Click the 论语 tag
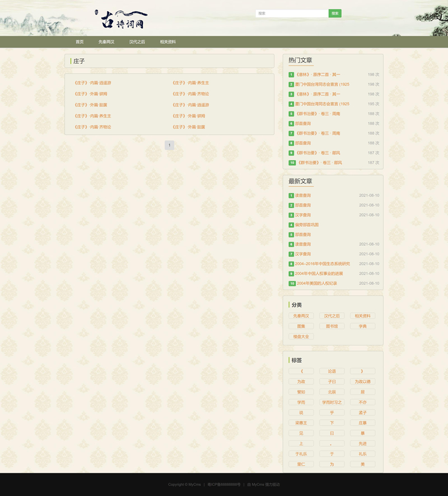The height and width of the screenshot is (496, 448). [332, 371]
